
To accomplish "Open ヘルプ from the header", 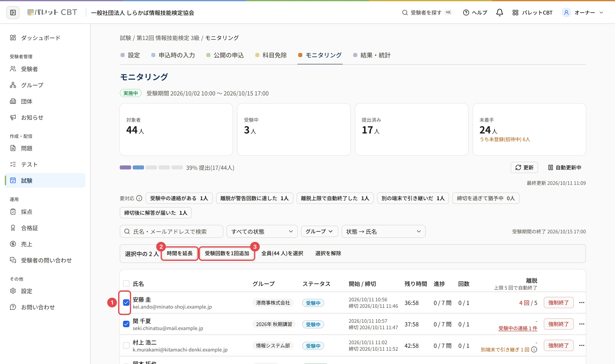I will [475, 13].
